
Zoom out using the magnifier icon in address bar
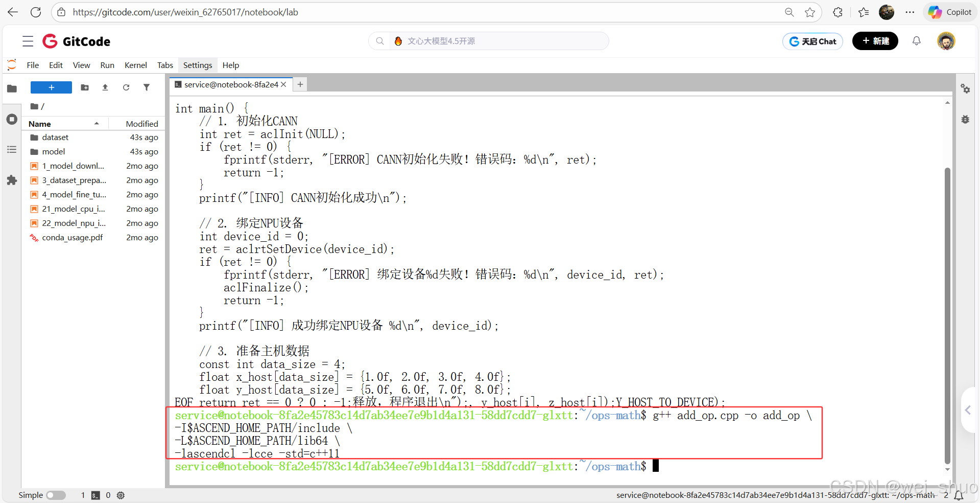789,12
